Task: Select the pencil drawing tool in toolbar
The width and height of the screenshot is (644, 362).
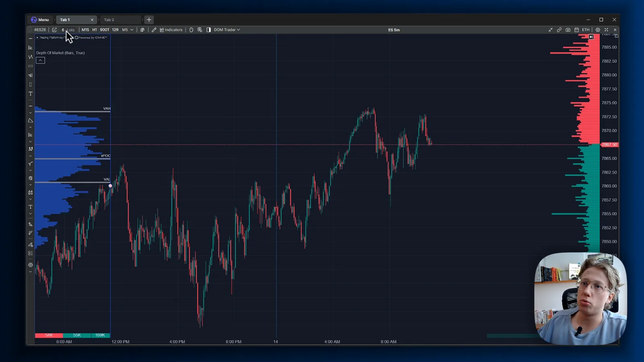Action: [154, 30]
